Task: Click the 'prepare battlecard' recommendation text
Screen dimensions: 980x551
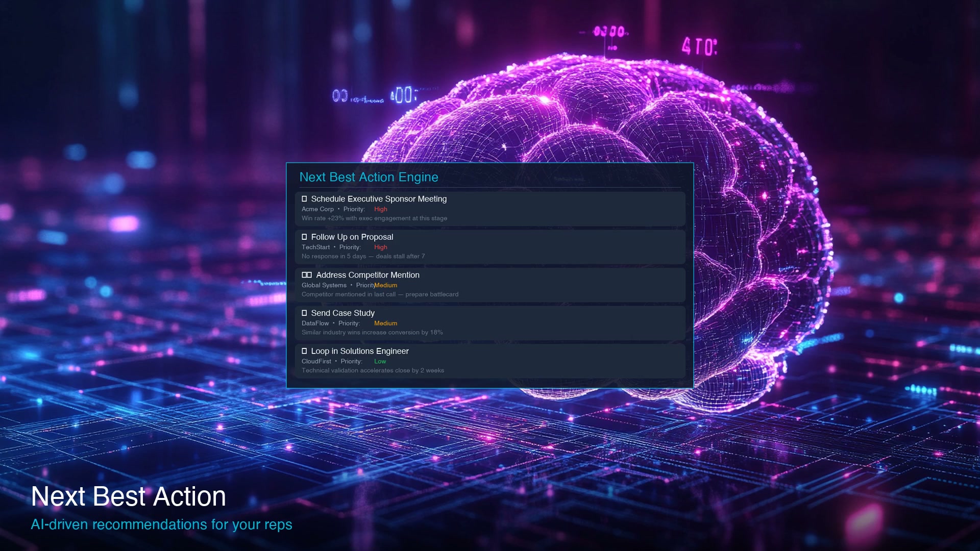Action: [432, 294]
